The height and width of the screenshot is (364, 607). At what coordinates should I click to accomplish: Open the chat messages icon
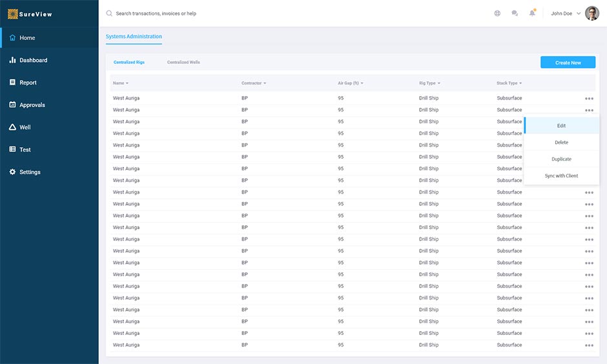515,14
